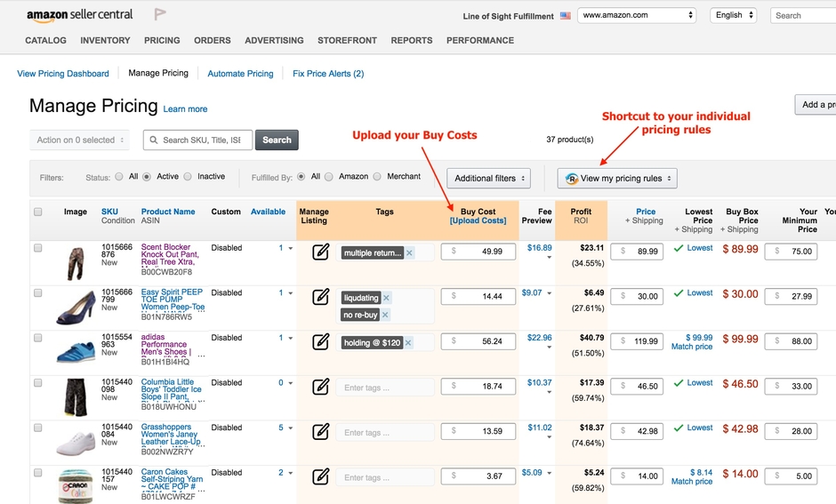
Task: Open STOREFRONT menu
Action: click(347, 41)
